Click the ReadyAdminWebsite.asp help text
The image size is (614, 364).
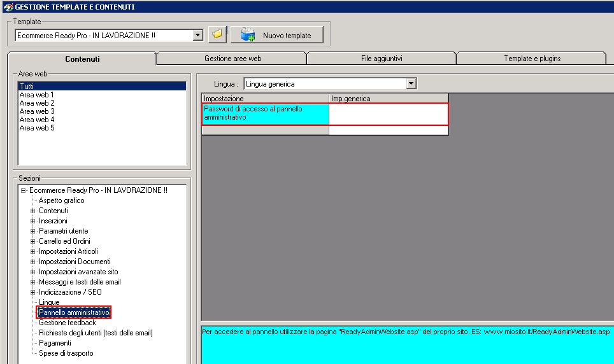pyautogui.click(x=406, y=332)
